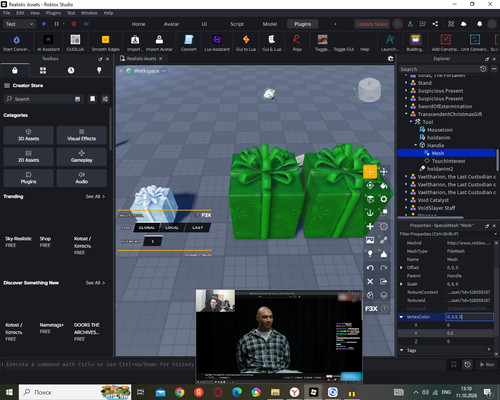Start playtest with the blue Play button

44,24
